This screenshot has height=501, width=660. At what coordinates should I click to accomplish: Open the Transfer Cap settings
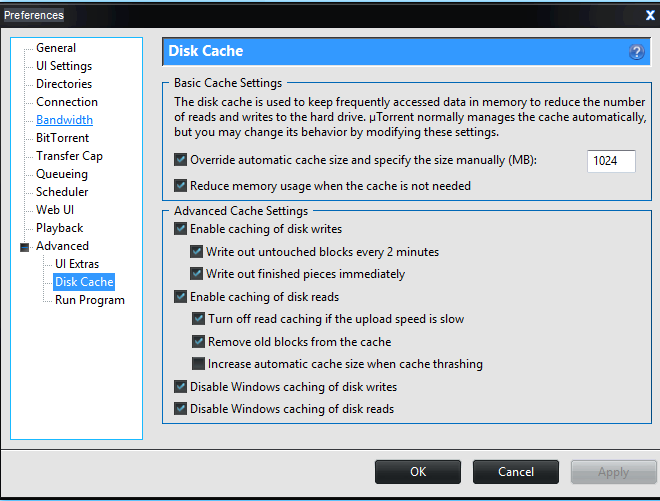pyautogui.click(x=69, y=156)
